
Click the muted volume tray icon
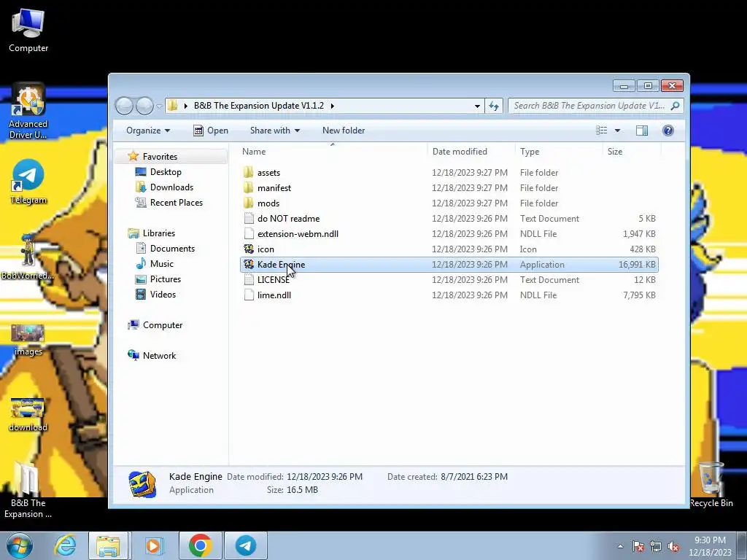tap(673, 546)
